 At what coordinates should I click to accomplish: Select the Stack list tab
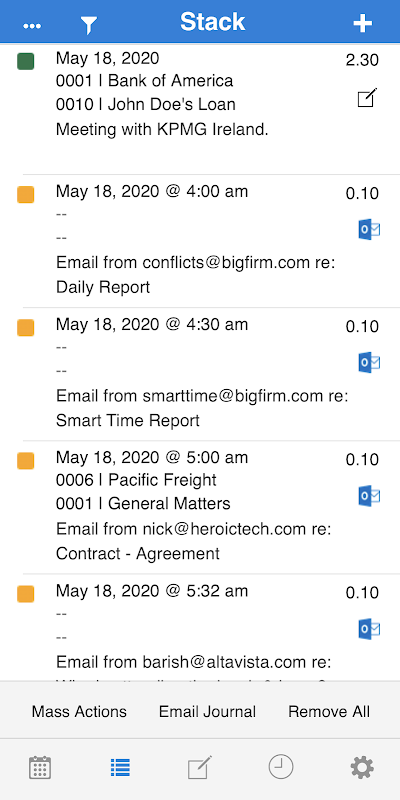120,767
